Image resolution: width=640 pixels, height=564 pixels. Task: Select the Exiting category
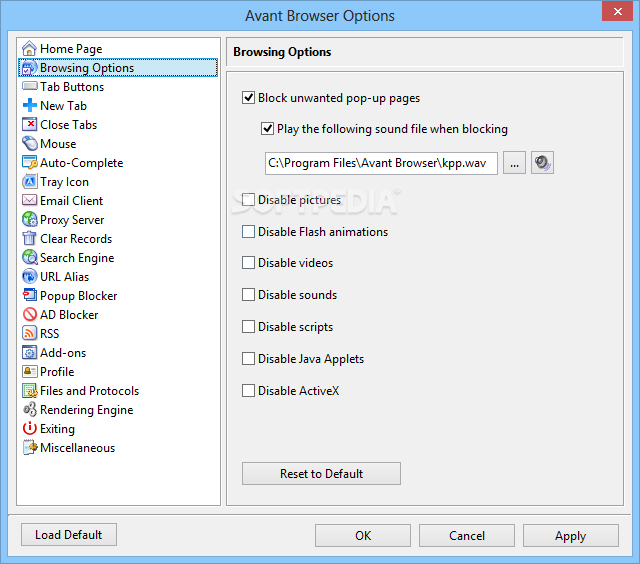pyautogui.click(x=57, y=429)
